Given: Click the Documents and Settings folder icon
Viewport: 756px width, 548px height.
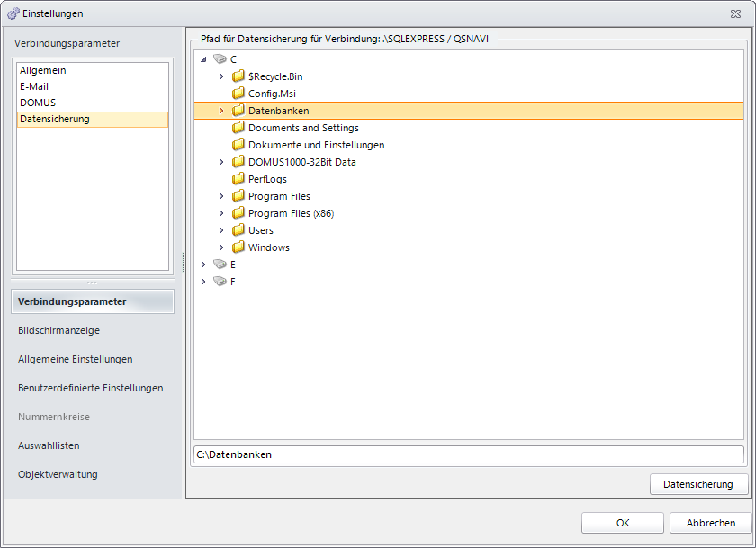Looking at the screenshot, I should 238,128.
